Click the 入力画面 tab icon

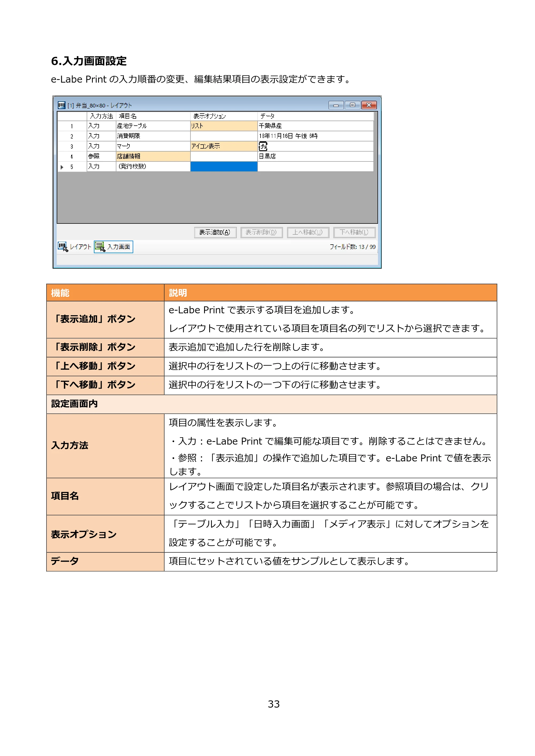[100, 247]
